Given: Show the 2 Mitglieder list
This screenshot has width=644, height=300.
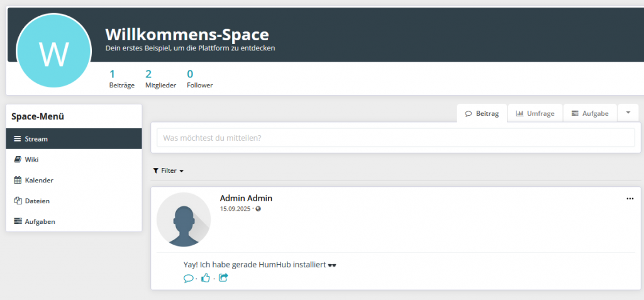Looking at the screenshot, I should tap(160, 79).
